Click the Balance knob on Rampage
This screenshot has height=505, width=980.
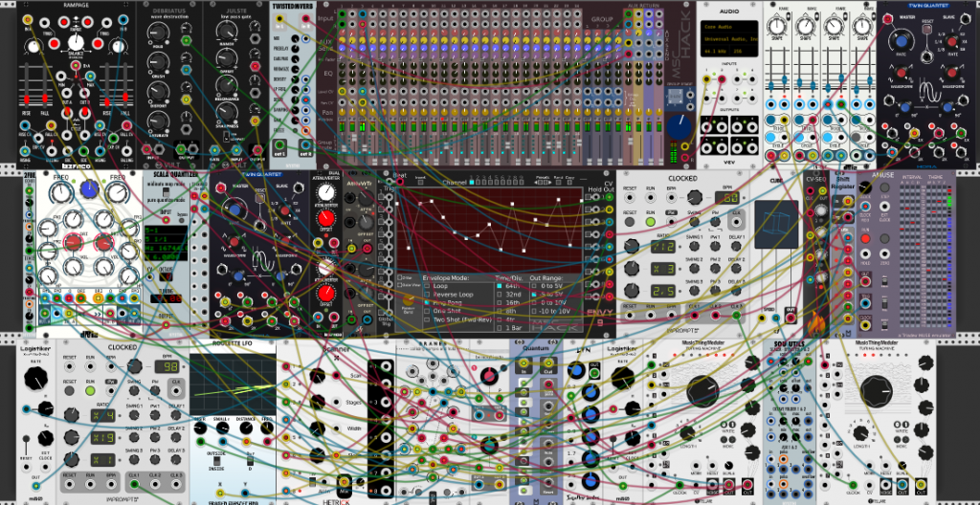click(75, 43)
